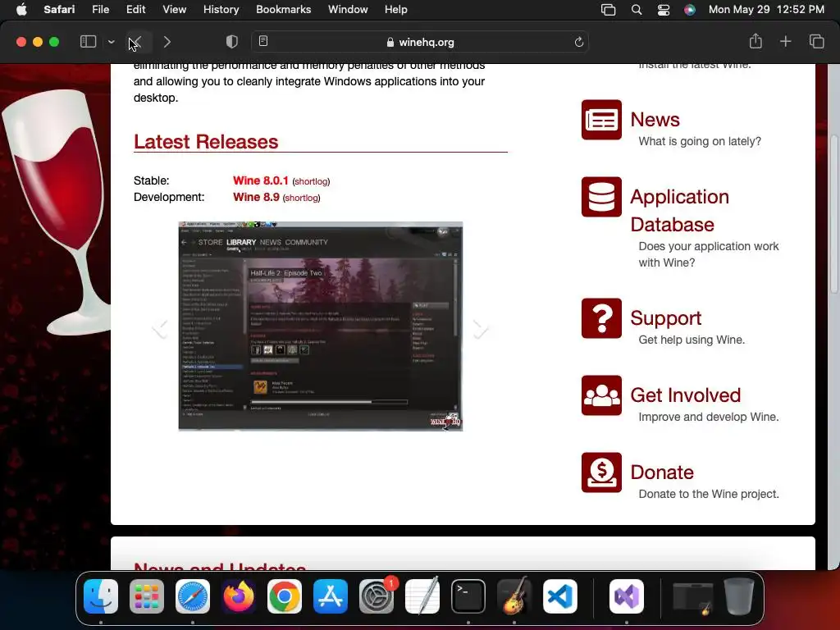Click the page vertical scrollbar
The width and height of the screenshot is (840, 630).
coord(834,214)
